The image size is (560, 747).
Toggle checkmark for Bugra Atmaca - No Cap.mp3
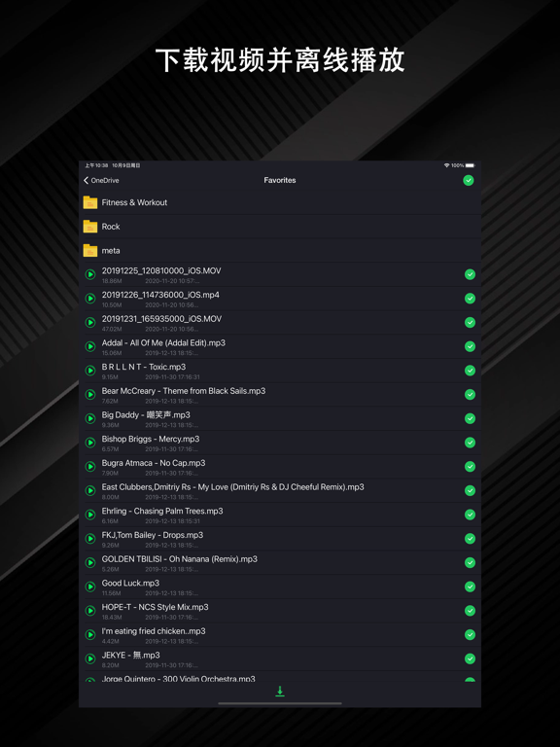(x=470, y=467)
